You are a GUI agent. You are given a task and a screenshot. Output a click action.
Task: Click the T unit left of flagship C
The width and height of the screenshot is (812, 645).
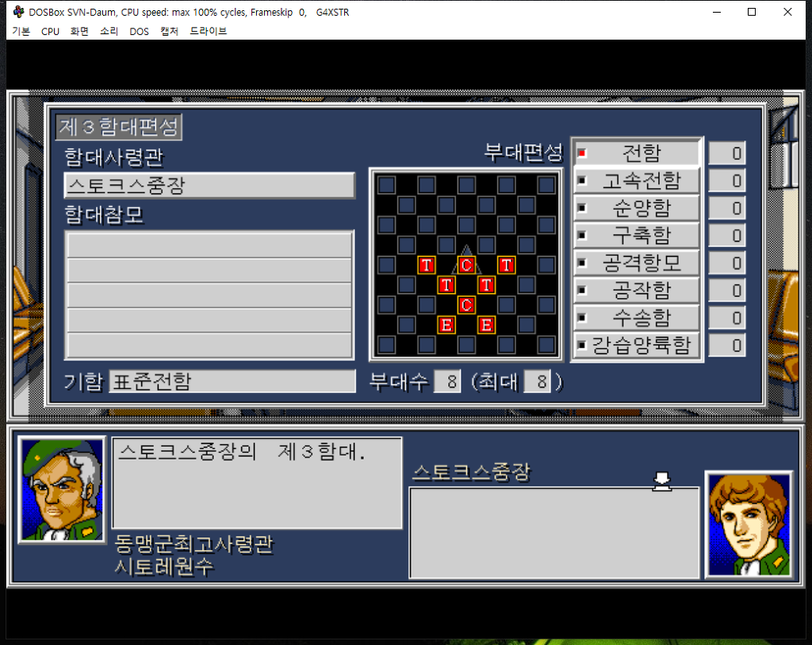tap(426, 265)
